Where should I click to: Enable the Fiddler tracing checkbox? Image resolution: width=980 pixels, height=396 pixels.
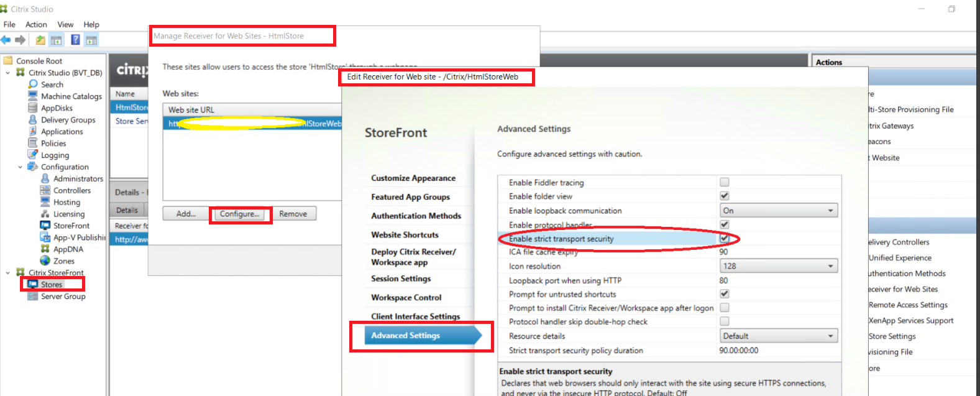click(x=724, y=182)
